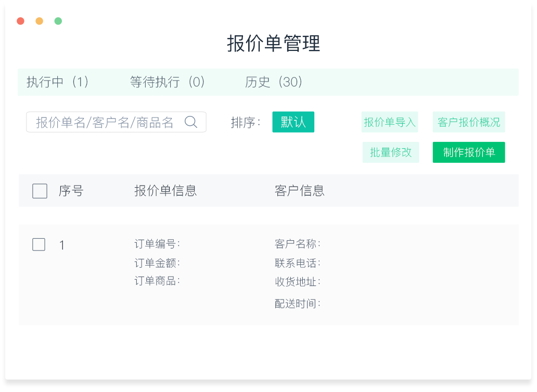Click 批量修改 for batch editing
The width and height of the screenshot is (537, 392).
(390, 152)
